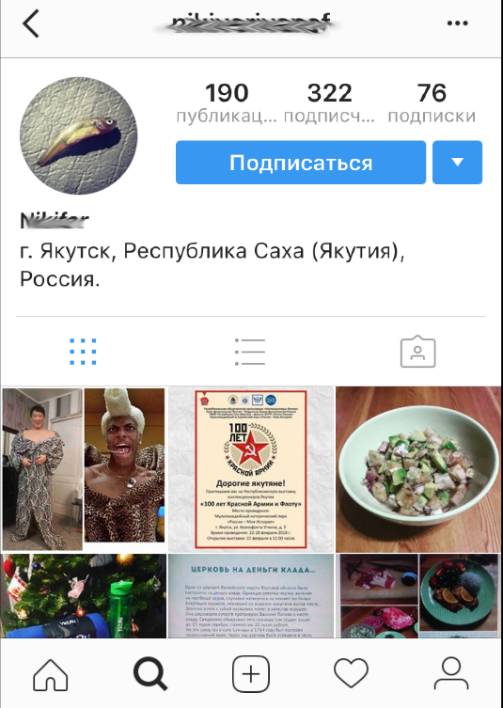Open the avocado salad bowl photo
This screenshot has height=708, width=503.
click(x=419, y=470)
